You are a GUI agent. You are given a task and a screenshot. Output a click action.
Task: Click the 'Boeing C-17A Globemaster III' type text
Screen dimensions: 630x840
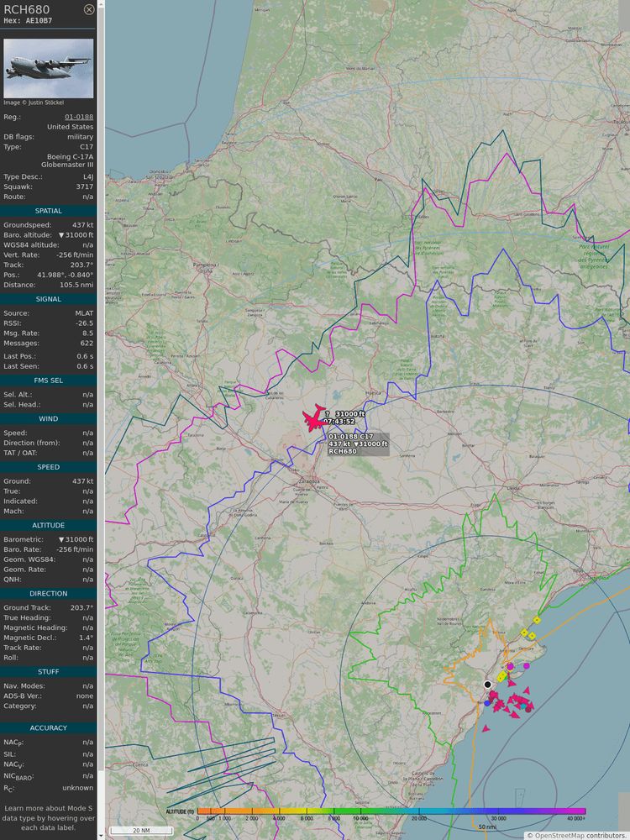pos(67,160)
